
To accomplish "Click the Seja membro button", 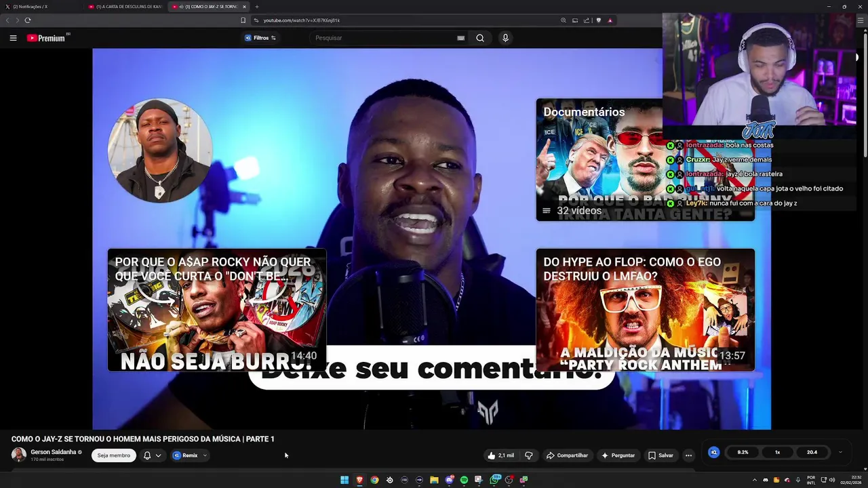I will (x=114, y=455).
